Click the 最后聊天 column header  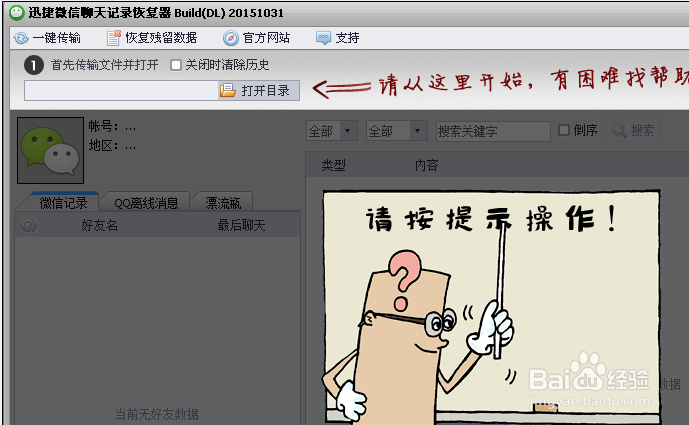point(241,225)
